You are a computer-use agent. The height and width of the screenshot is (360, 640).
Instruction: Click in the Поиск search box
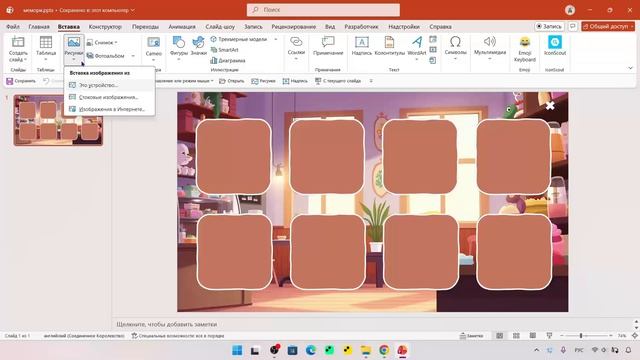(323, 10)
